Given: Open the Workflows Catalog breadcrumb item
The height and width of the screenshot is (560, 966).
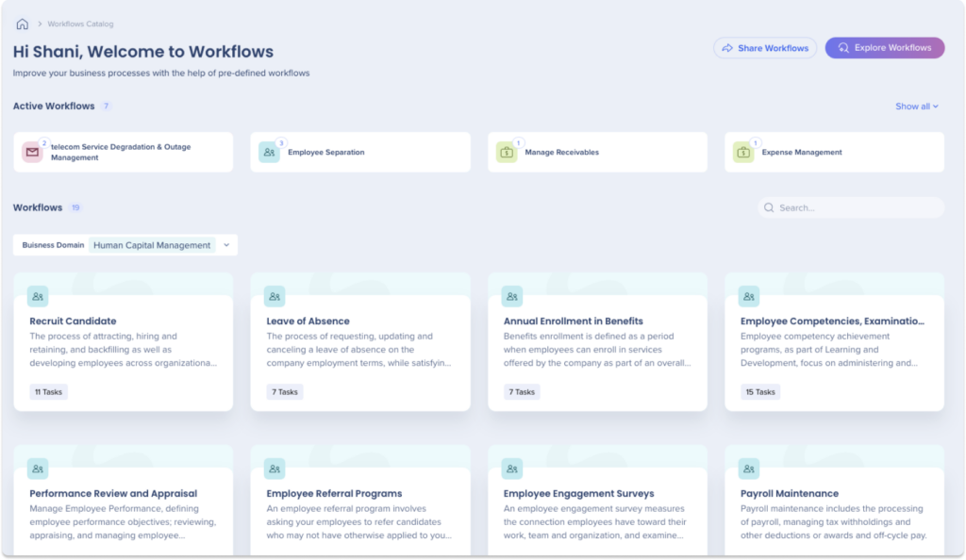Looking at the screenshot, I should [x=80, y=24].
